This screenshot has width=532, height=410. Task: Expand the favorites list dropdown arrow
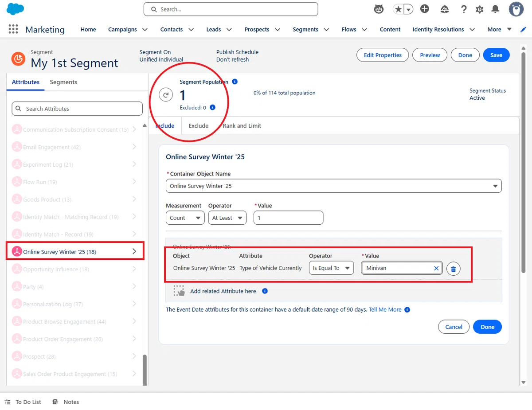coord(408,9)
